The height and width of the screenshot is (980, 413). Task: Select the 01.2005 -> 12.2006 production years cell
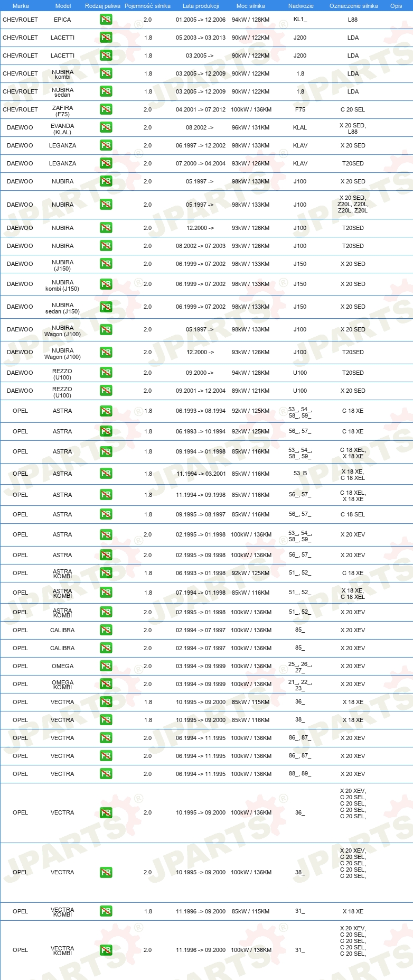pyautogui.click(x=201, y=20)
